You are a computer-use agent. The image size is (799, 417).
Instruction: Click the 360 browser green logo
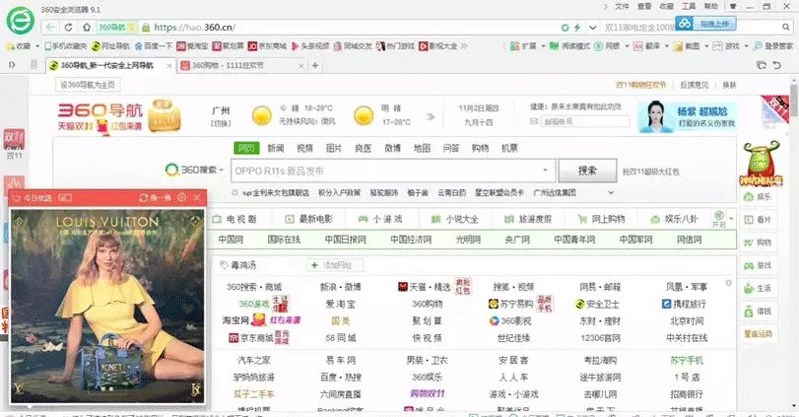point(18,19)
